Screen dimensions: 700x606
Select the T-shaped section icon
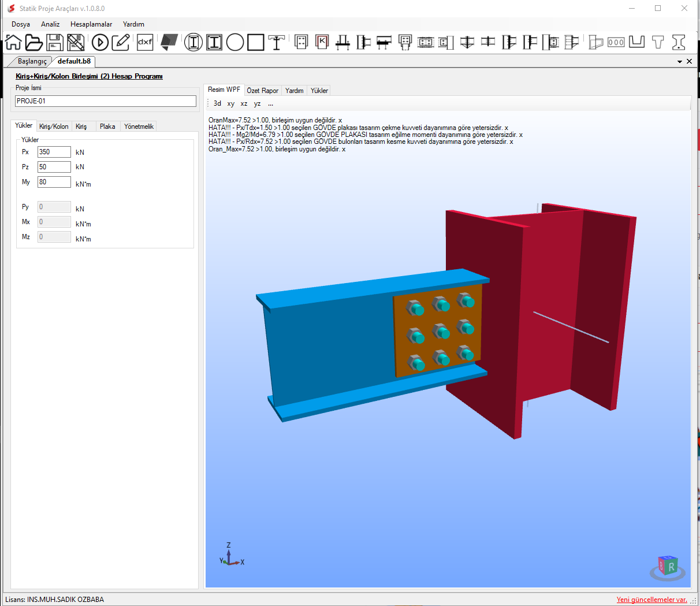tap(658, 42)
